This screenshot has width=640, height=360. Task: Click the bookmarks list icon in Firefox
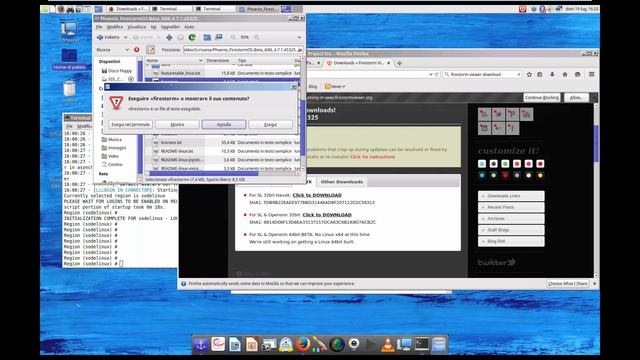pos(540,75)
